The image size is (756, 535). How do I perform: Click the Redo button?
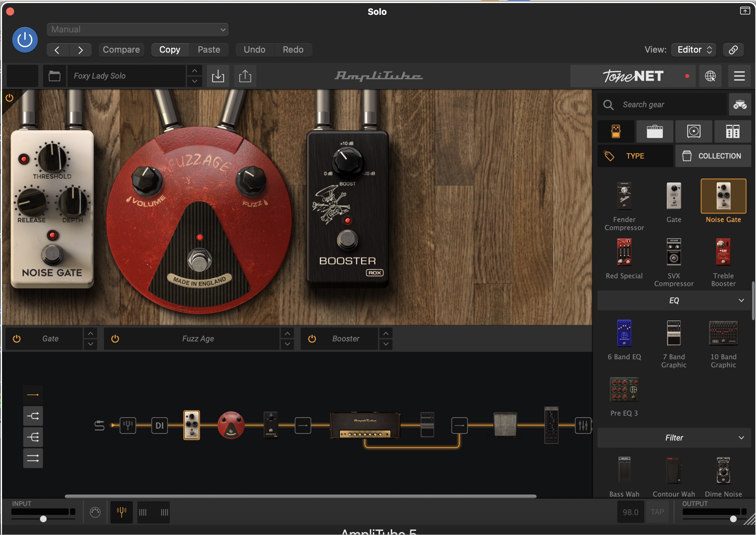click(293, 50)
